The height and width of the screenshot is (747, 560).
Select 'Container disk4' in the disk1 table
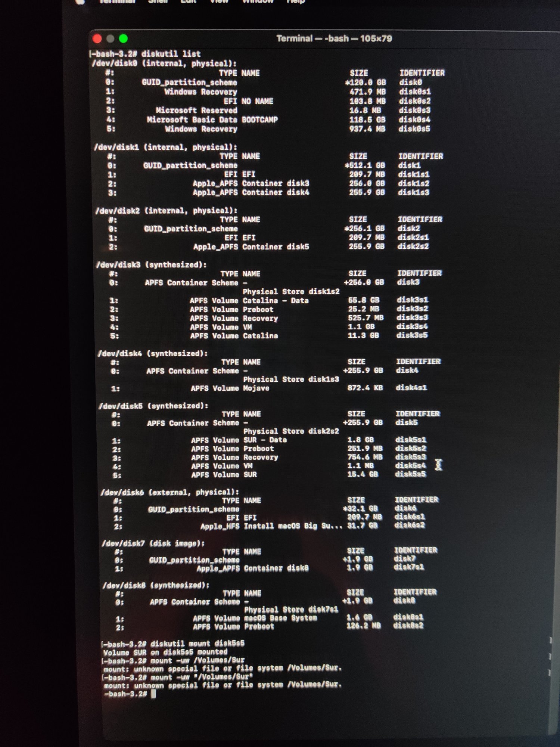tap(276, 192)
